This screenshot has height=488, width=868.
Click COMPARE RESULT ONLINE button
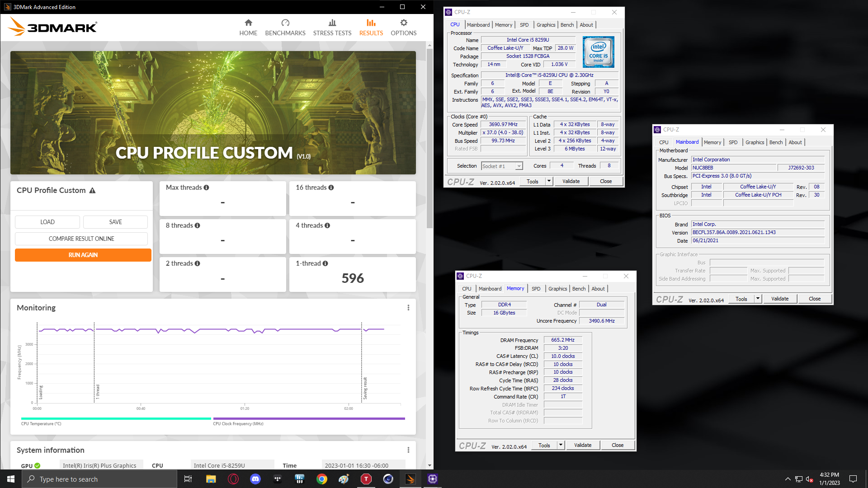click(81, 239)
